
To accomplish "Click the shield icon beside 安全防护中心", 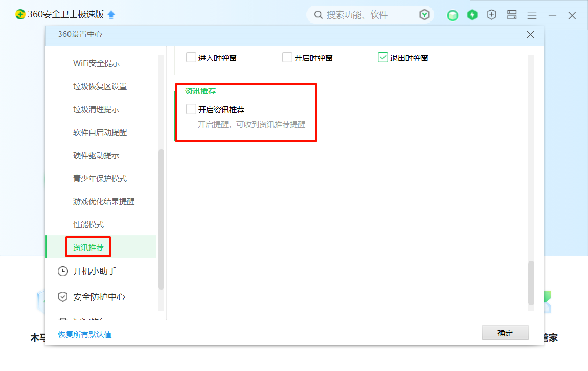I will pos(62,297).
